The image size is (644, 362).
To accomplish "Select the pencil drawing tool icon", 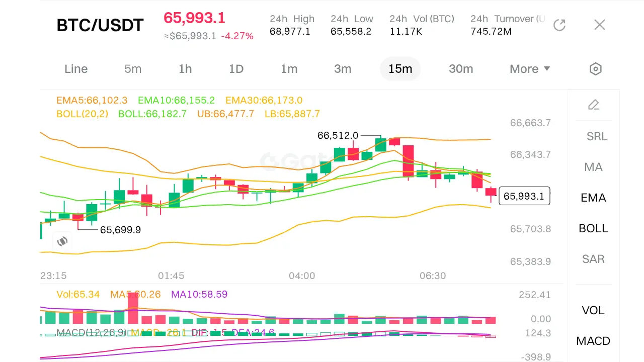I will coord(594,105).
